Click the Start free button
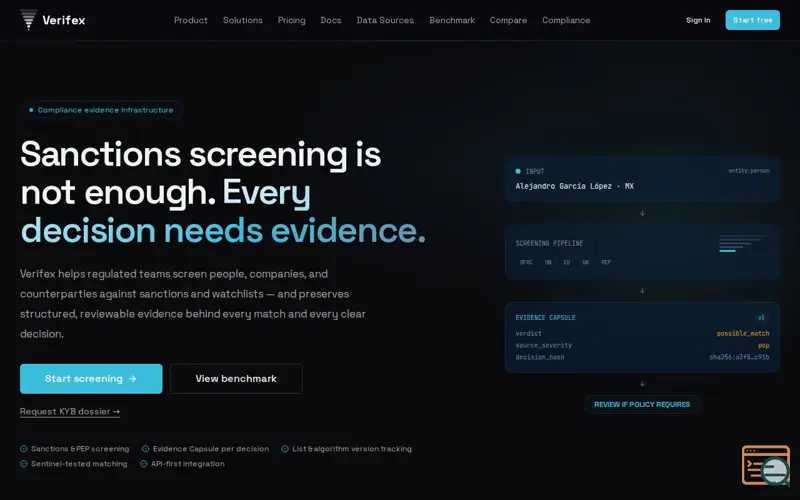The height and width of the screenshot is (500, 800). pos(753,20)
